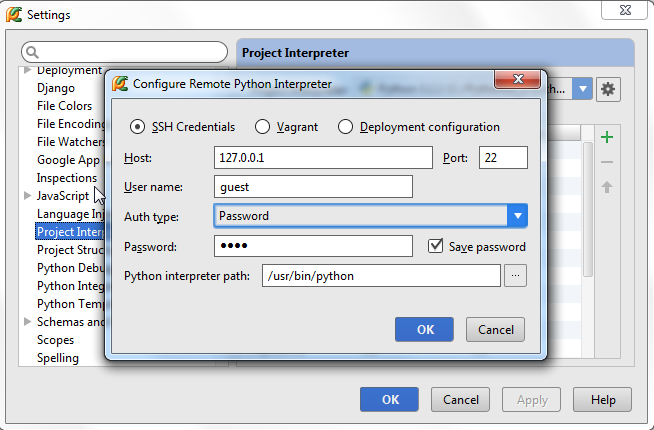Click the Host input field
The width and height of the screenshot is (654, 430).
click(323, 158)
